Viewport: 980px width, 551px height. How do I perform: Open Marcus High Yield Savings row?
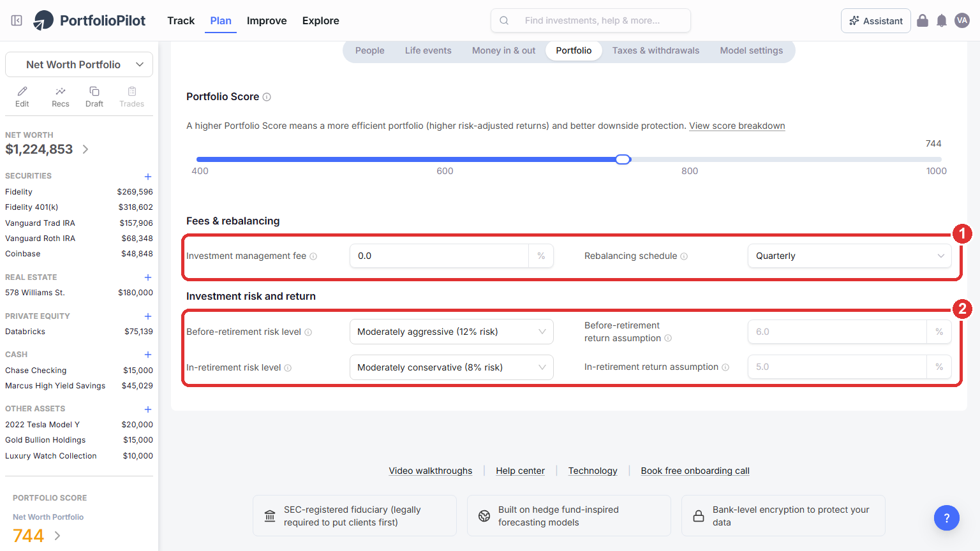(79, 386)
